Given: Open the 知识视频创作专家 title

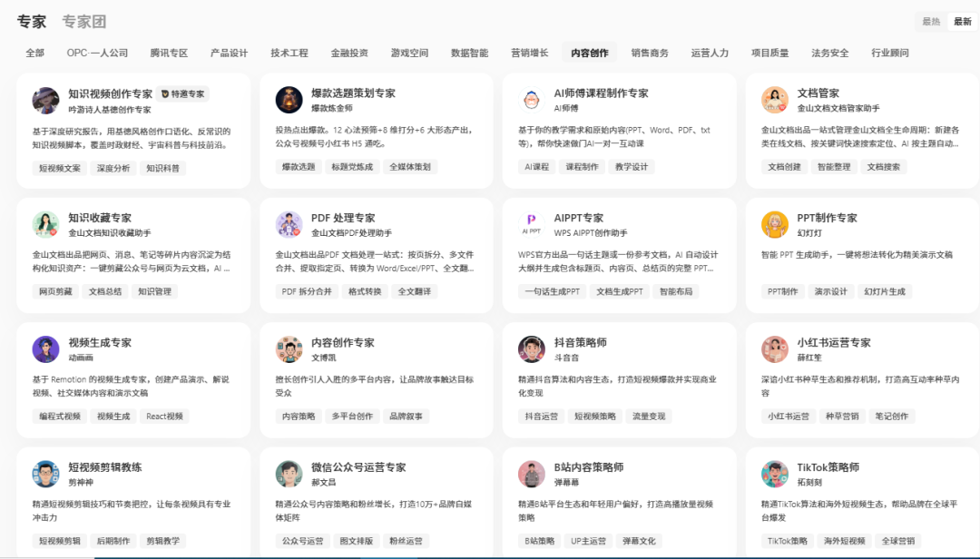Looking at the screenshot, I should coord(110,93).
